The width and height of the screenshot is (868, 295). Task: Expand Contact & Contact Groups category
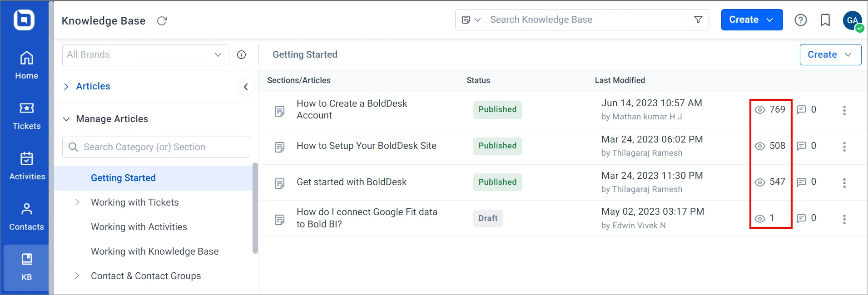point(77,276)
